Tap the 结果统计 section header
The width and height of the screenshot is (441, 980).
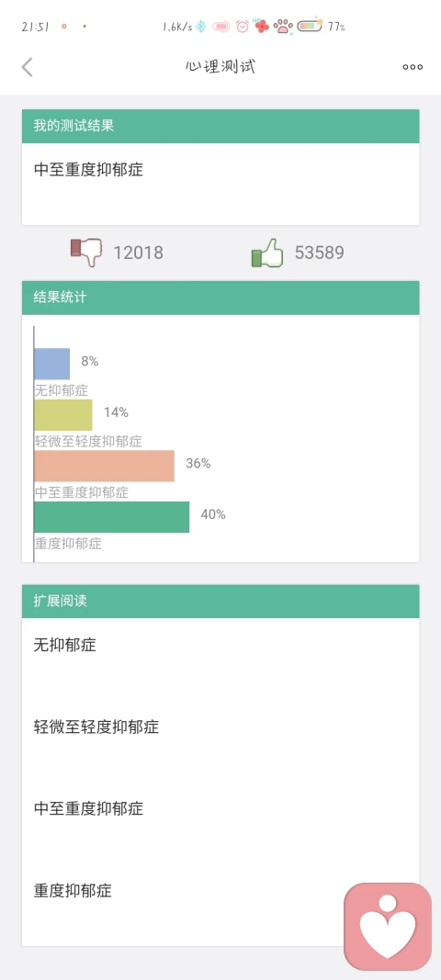click(220, 298)
